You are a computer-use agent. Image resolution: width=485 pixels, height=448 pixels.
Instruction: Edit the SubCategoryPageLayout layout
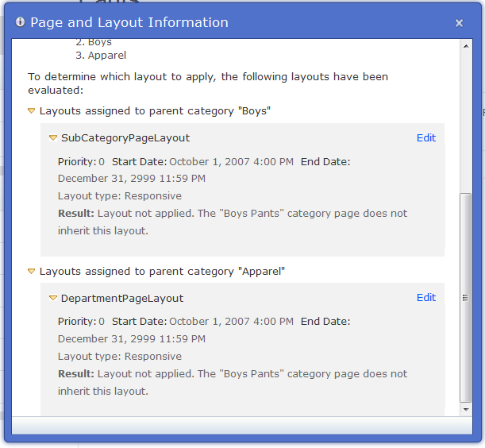(426, 138)
